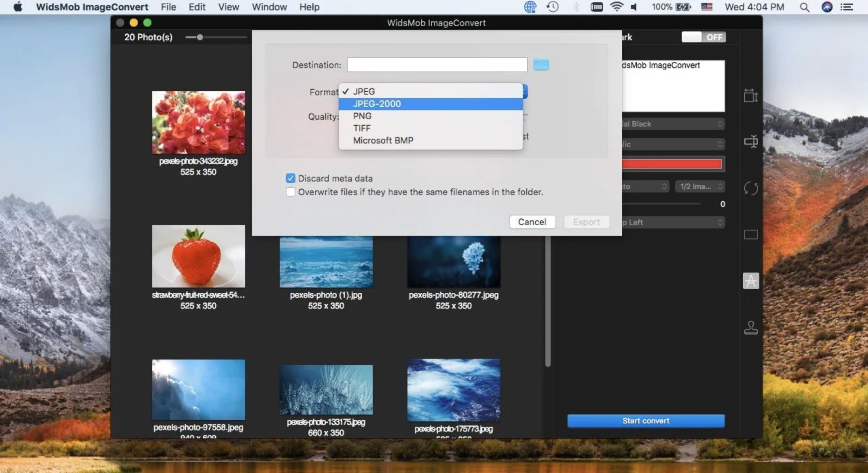Choose JPEG-2000 from format list

[x=377, y=104]
